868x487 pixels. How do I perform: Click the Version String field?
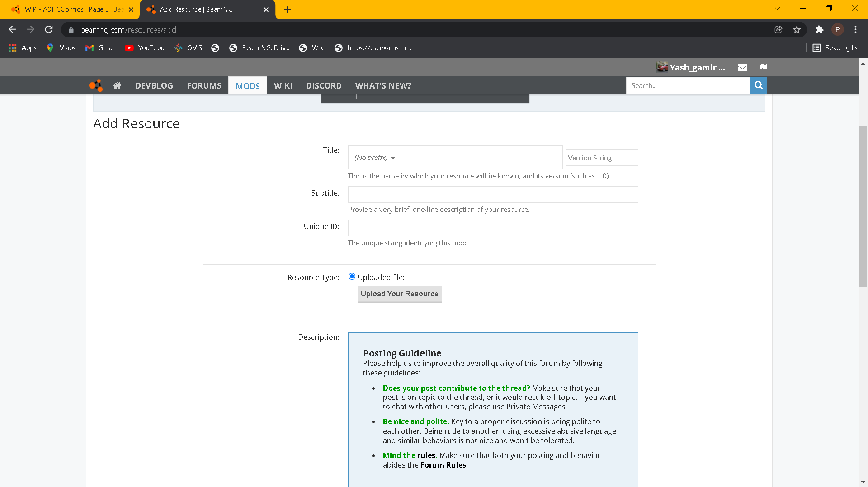click(x=601, y=158)
